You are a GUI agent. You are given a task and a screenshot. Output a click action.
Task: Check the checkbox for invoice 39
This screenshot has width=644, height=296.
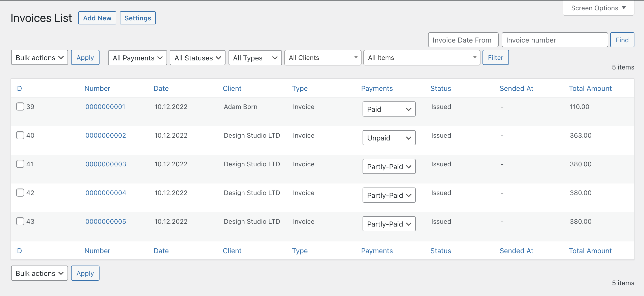point(20,106)
